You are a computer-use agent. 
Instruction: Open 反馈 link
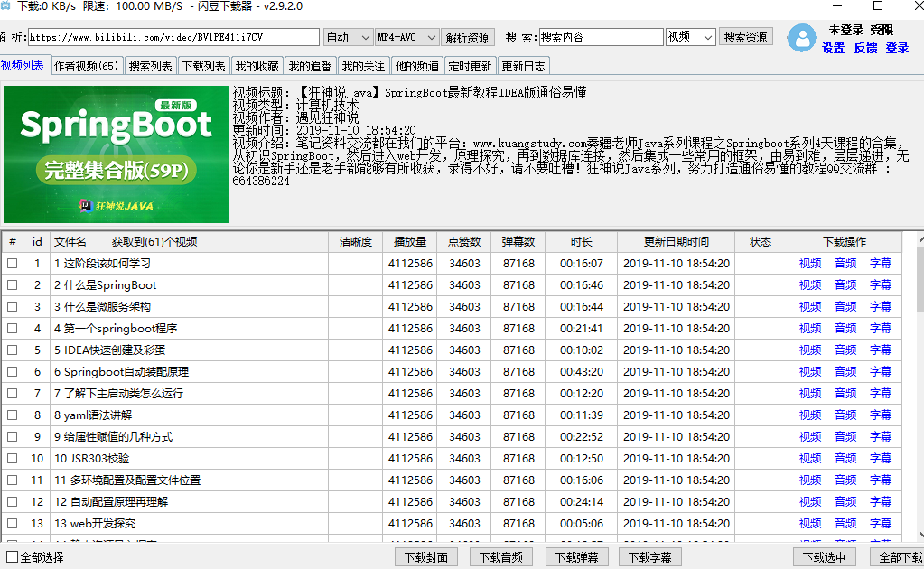[x=865, y=48]
